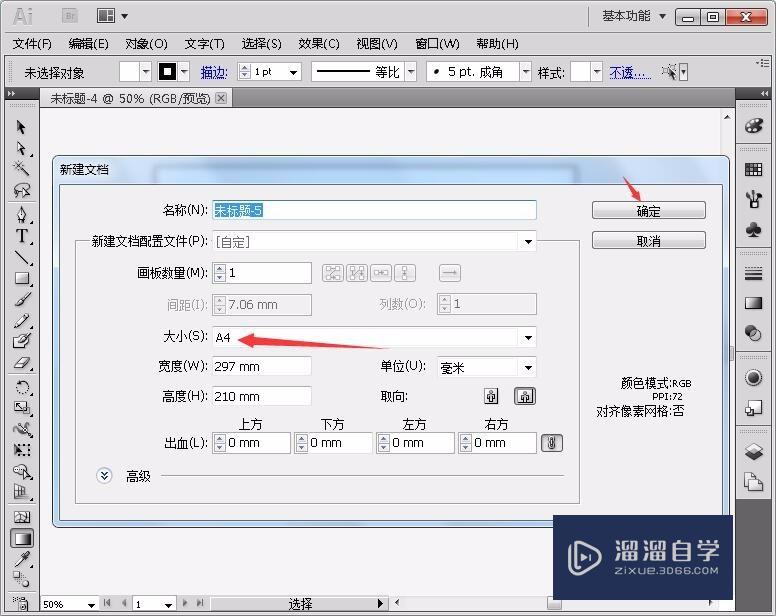776x616 pixels.
Task: Select the Warp tool
Action: [x=21, y=429]
